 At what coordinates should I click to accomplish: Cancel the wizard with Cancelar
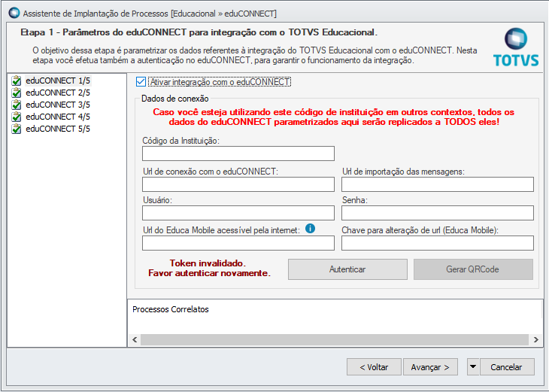[x=506, y=366]
